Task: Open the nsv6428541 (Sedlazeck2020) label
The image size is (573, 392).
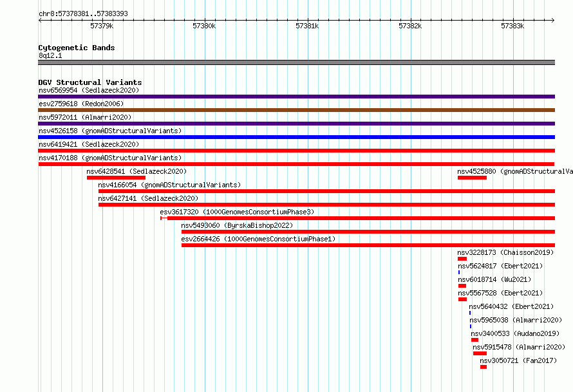Action: coord(136,171)
